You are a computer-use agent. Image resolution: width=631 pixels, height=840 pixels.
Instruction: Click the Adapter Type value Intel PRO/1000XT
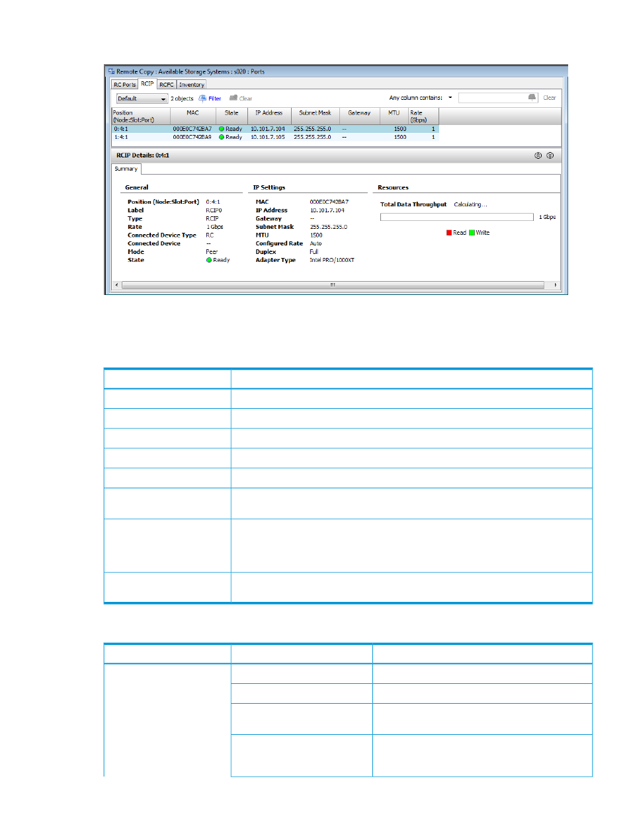pos(332,260)
